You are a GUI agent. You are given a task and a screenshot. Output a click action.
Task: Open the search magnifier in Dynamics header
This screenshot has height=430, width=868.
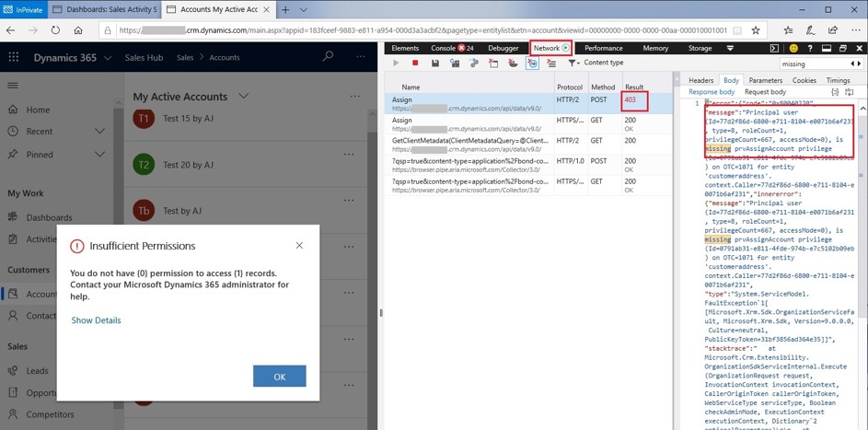coord(329,56)
